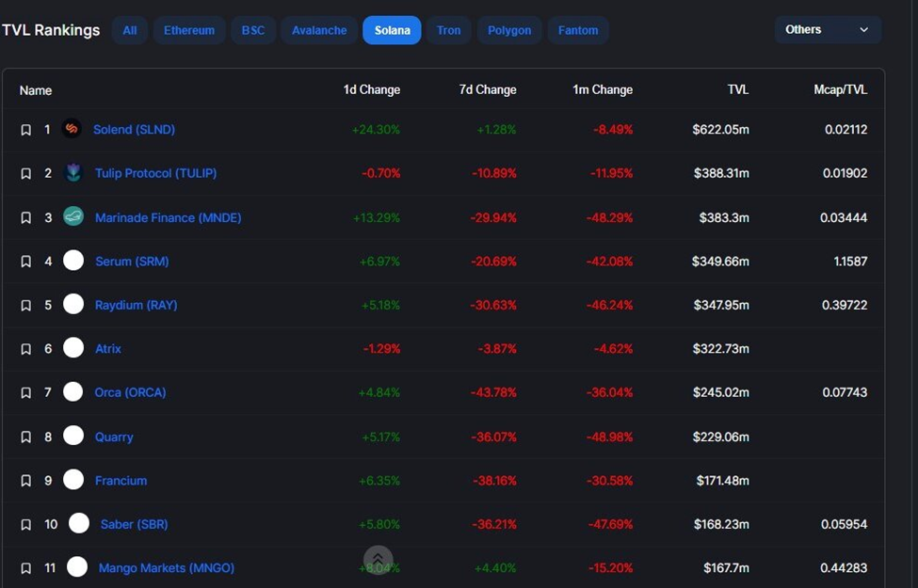Select the Fantom chain filter
918x588 pixels.
pos(578,30)
